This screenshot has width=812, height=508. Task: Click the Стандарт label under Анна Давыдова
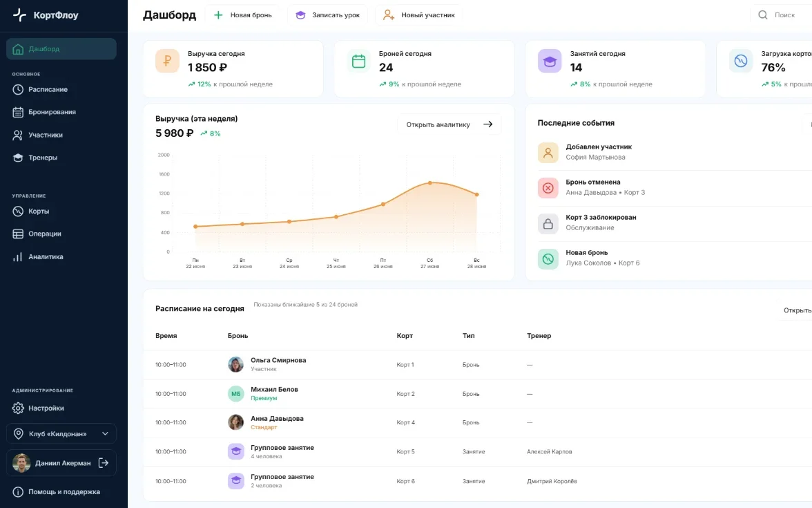click(264, 428)
